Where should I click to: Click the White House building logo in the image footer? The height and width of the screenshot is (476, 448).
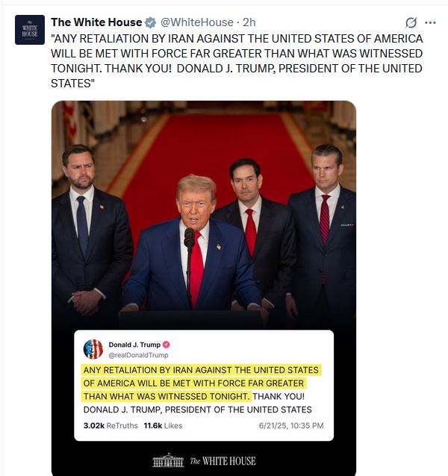click(168, 460)
